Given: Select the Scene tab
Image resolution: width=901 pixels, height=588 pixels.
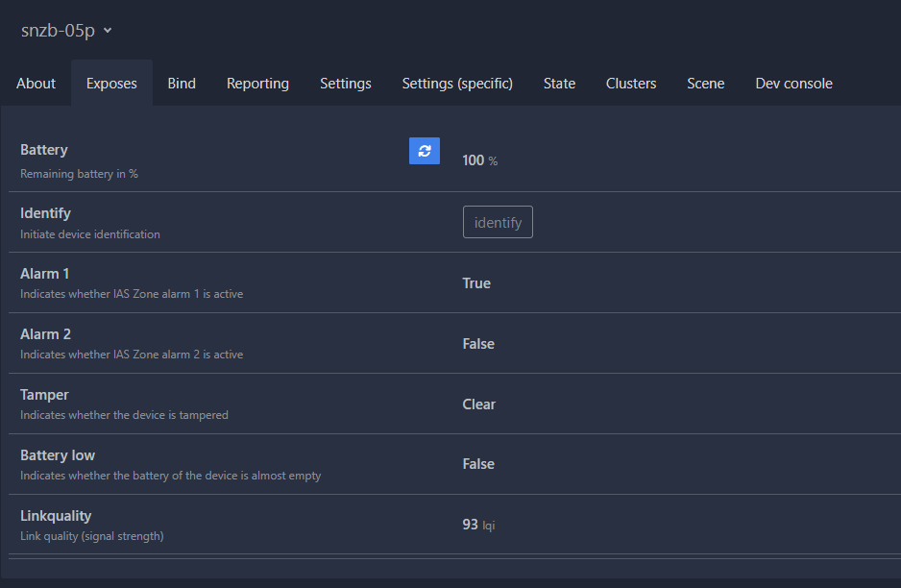Looking at the screenshot, I should click(705, 84).
